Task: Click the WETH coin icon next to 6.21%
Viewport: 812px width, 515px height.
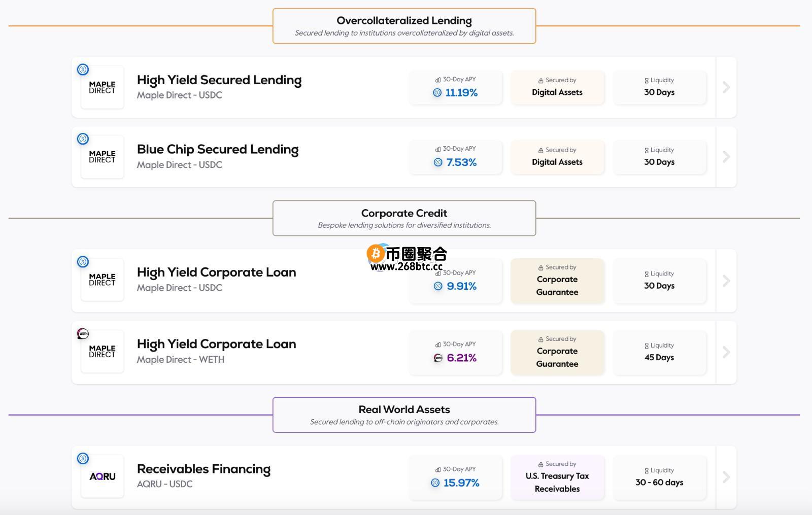Action: (x=438, y=358)
